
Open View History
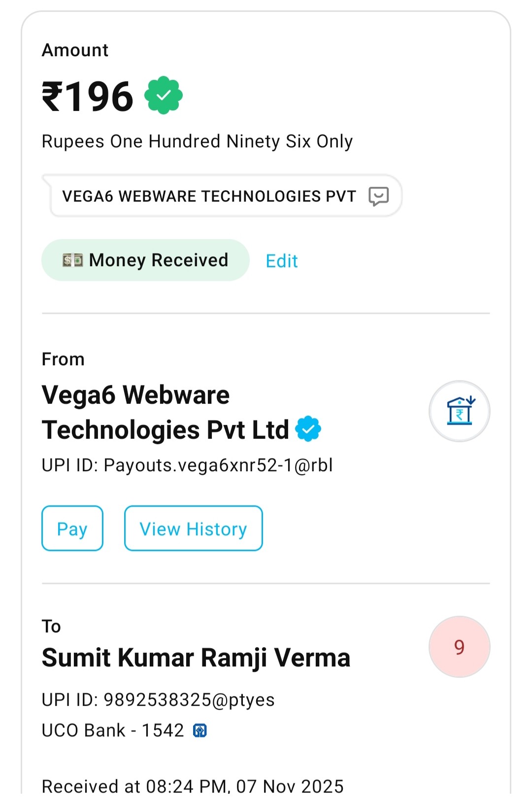(x=193, y=528)
